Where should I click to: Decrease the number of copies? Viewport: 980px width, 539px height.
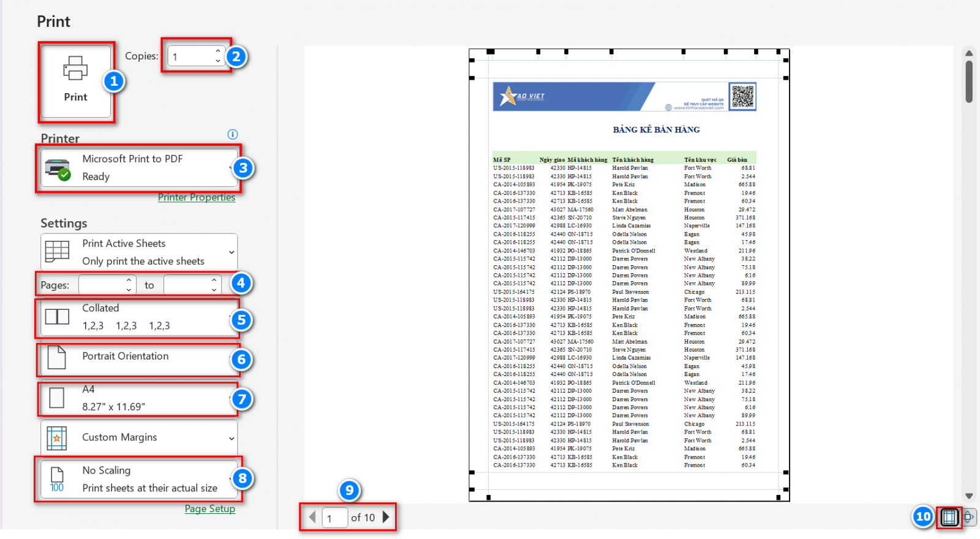click(218, 61)
